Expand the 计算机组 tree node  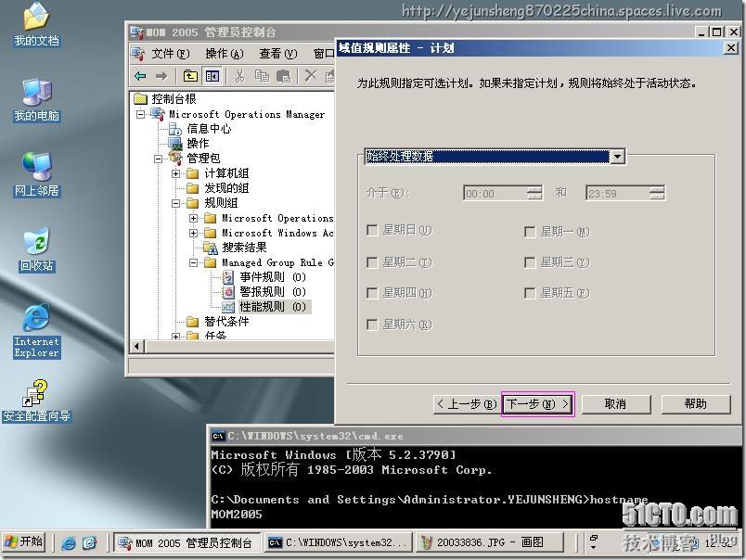coord(175,173)
